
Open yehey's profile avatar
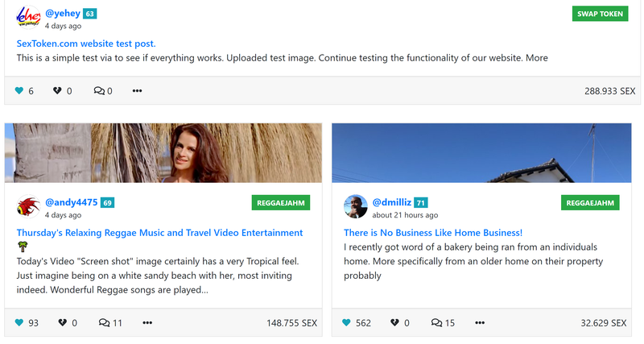28,18
